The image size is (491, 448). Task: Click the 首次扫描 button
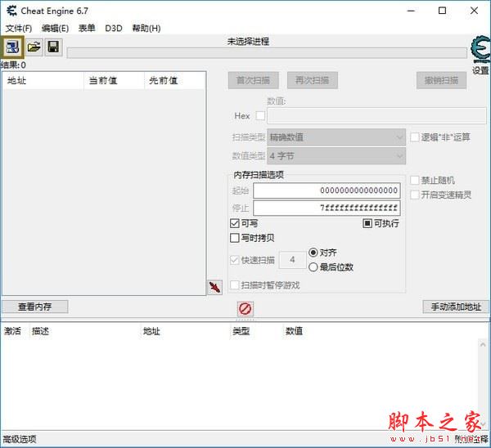point(253,80)
